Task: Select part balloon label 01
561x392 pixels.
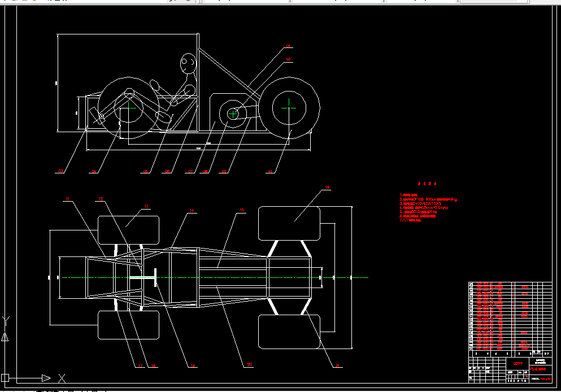Action: click(x=288, y=46)
